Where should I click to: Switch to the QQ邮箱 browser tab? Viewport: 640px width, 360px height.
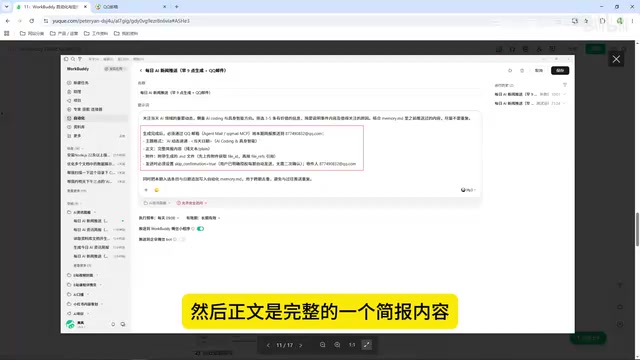pos(130,7)
